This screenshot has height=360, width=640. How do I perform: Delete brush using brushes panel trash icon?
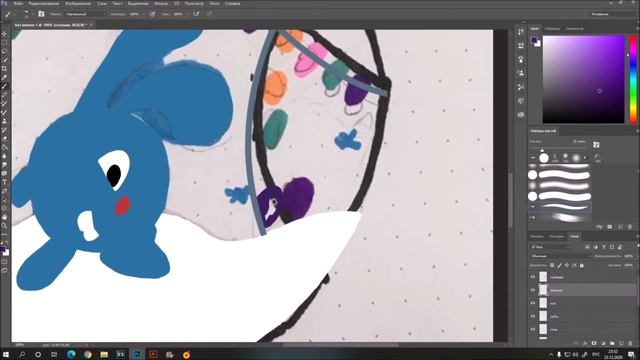tap(630, 227)
